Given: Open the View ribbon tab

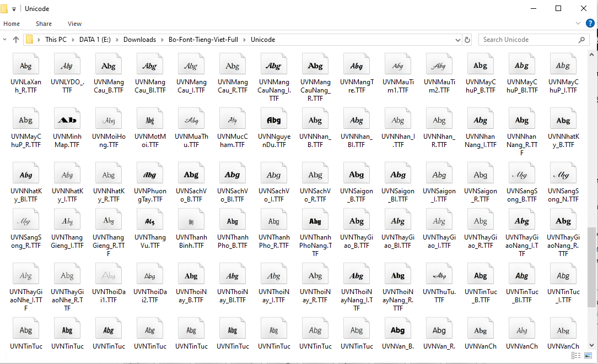Looking at the screenshot, I should (x=74, y=24).
